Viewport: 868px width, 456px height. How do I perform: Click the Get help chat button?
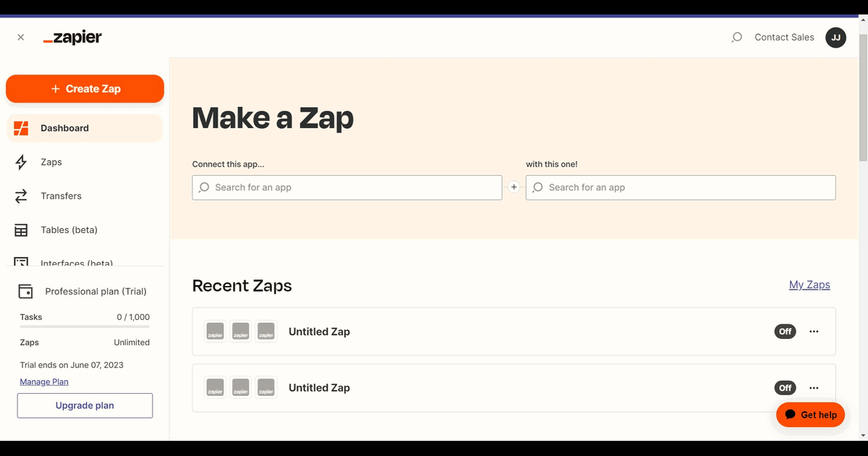point(810,415)
